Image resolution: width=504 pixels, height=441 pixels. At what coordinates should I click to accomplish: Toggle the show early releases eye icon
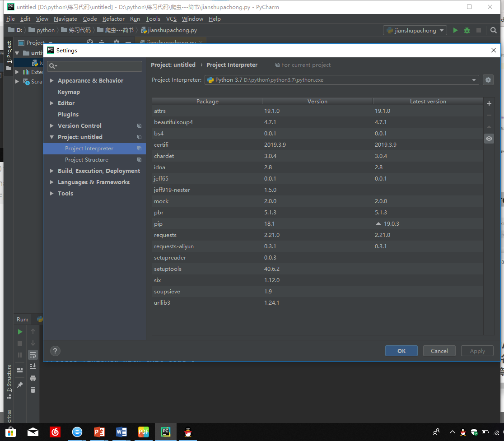click(x=489, y=139)
